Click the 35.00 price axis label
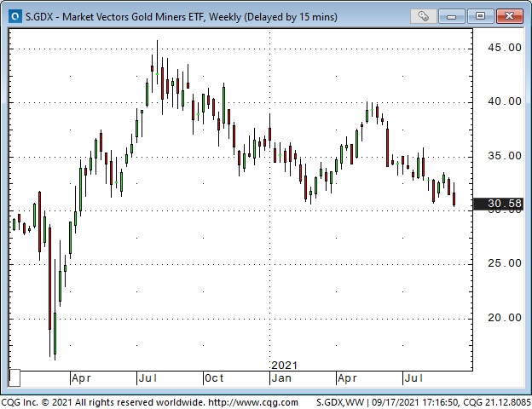This screenshot has height=409, width=532. click(505, 156)
